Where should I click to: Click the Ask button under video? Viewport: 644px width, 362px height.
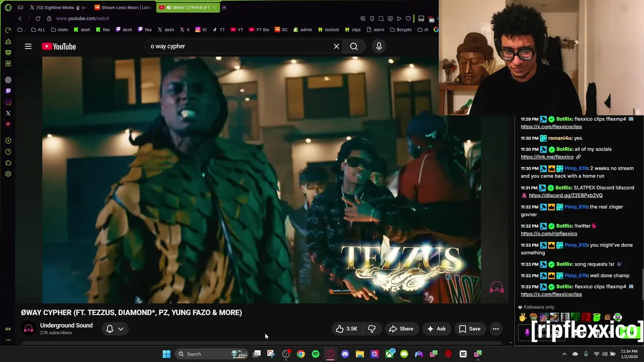[436, 329]
